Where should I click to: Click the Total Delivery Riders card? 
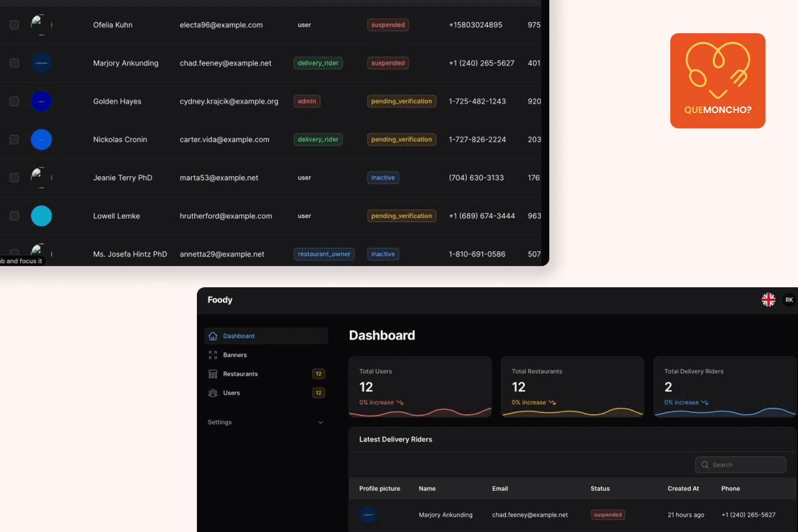pyautogui.click(x=725, y=387)
